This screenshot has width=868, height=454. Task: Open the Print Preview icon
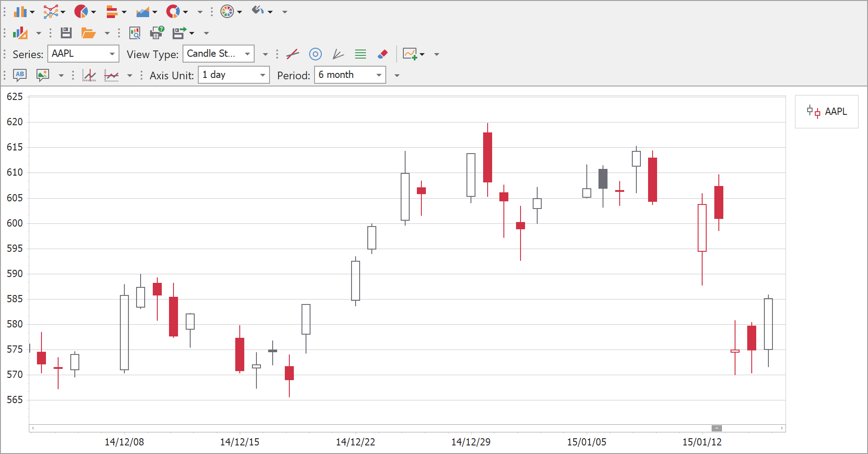coord(135,33)
